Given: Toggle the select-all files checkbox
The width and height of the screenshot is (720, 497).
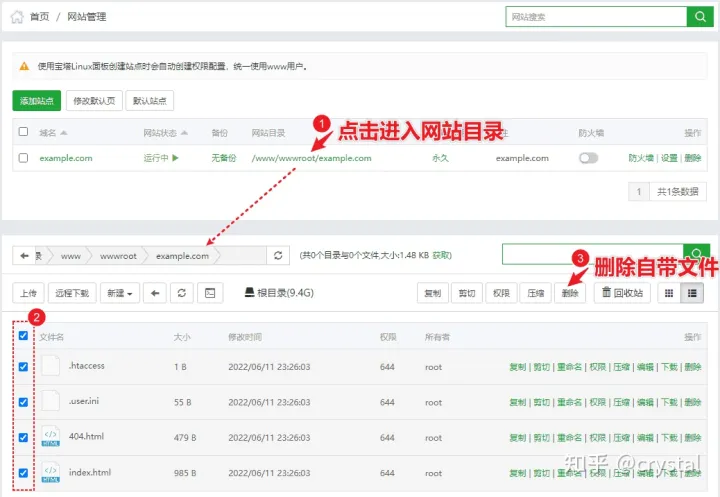Looking at the screenshot, I should pyautogui.click(x=23, y=336).
